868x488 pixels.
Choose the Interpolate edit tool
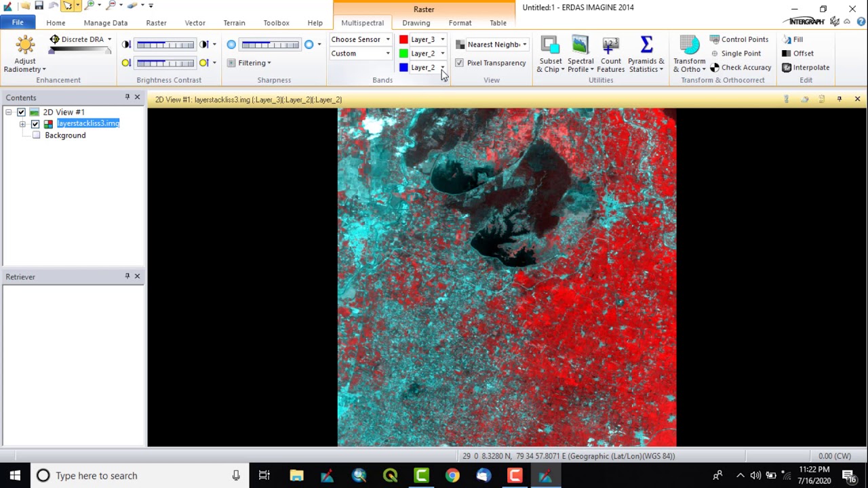point(806,68)
